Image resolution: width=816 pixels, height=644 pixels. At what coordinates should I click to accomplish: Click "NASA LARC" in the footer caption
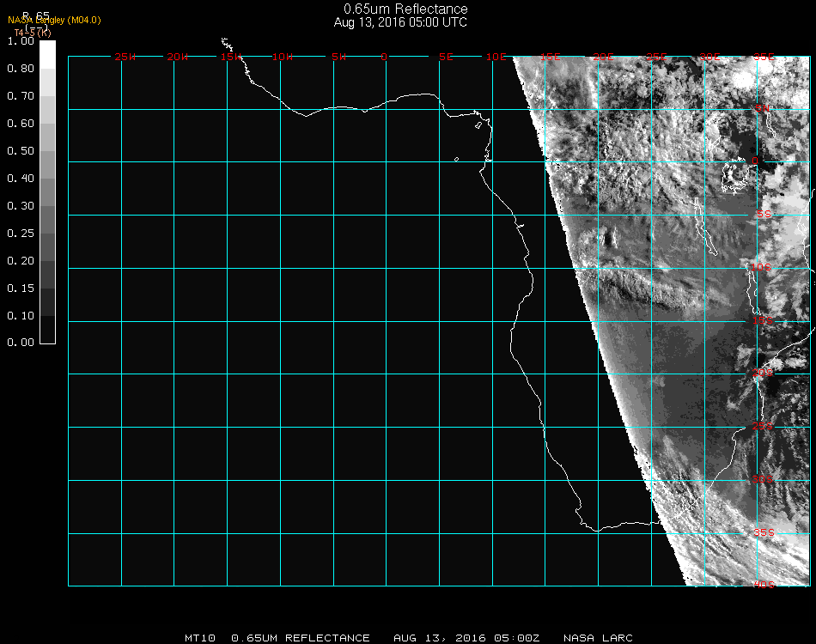pyautogui.click(x=598, y=638)
